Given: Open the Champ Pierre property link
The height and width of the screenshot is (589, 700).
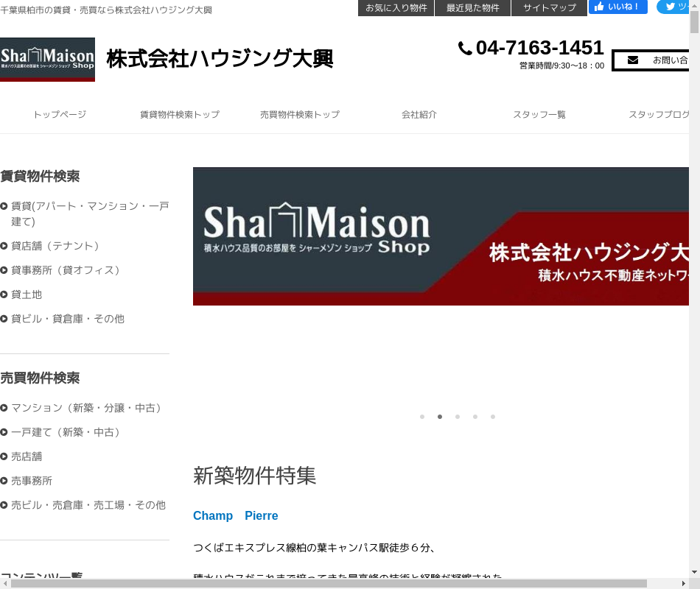Looking at the screenshot, I should point(235,515).
